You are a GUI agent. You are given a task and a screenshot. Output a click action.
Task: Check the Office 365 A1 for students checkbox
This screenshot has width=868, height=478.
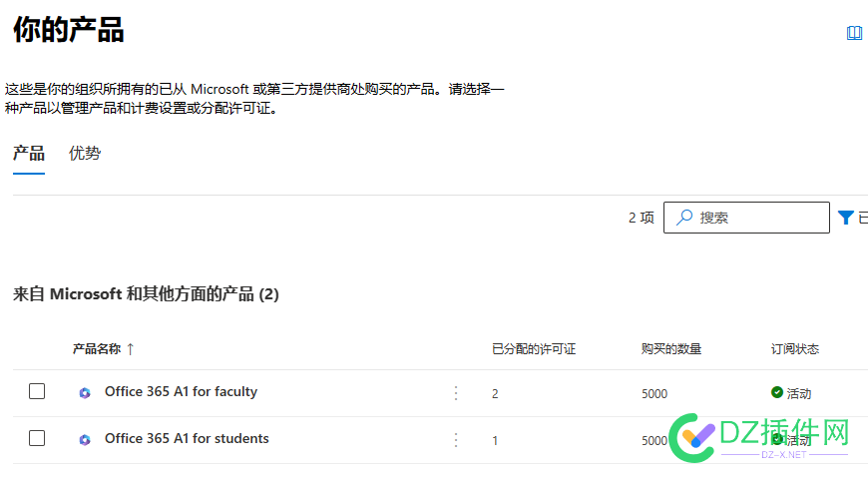pos(37,439)
